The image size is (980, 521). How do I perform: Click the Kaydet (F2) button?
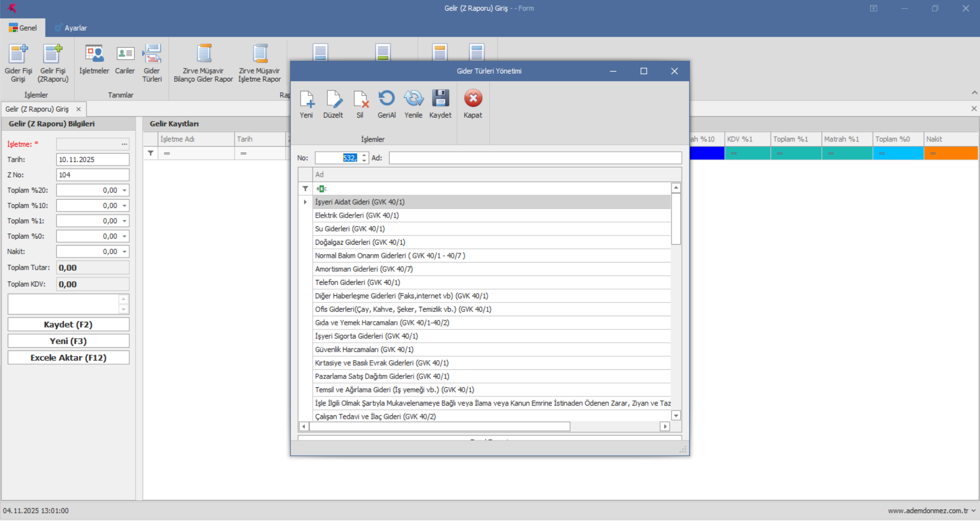click(x=68, y=325)
